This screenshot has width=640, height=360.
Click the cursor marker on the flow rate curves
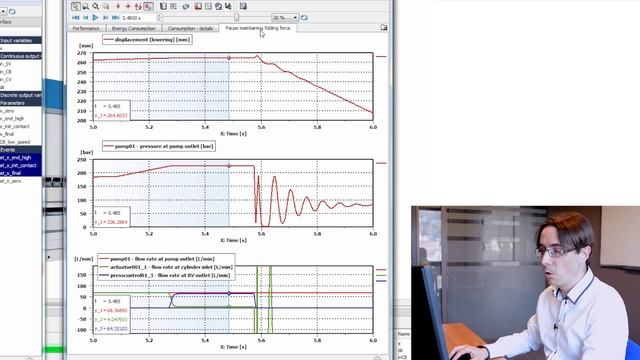point(229,293)
